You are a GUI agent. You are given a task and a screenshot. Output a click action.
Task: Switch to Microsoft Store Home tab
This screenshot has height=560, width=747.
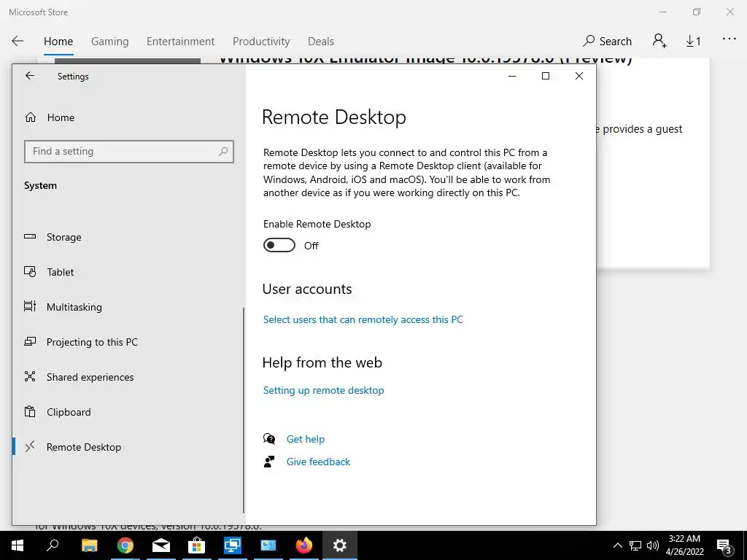(58, 42)
